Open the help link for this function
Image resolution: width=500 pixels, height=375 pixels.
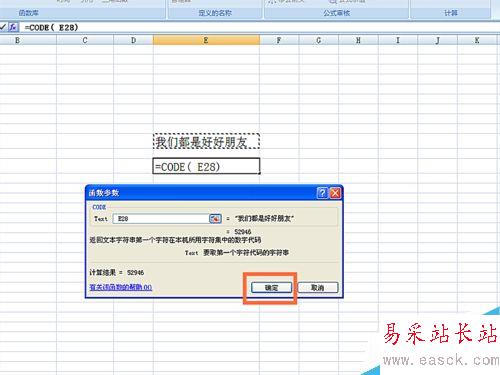click(121, 287)
